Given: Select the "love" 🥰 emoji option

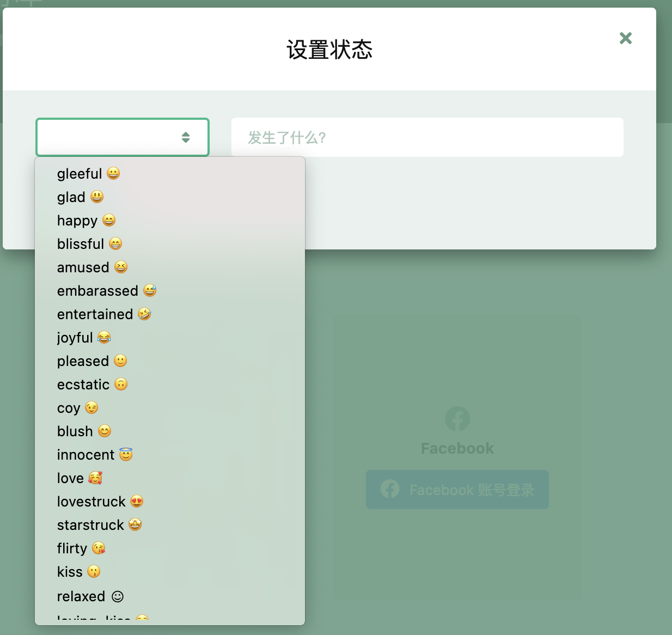Looking at the screenshot, I should click(80, 478).
